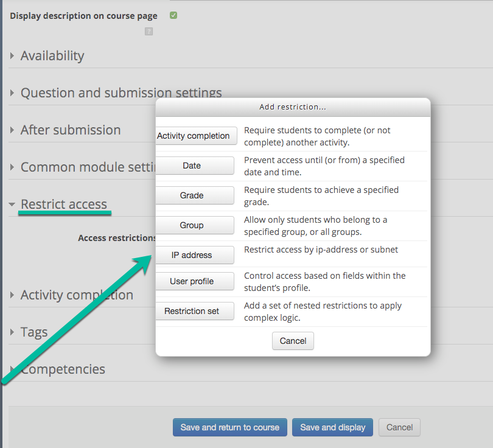Uncheck Display description on course page
The image size is (493, 448).
click(x=173, y=15)
